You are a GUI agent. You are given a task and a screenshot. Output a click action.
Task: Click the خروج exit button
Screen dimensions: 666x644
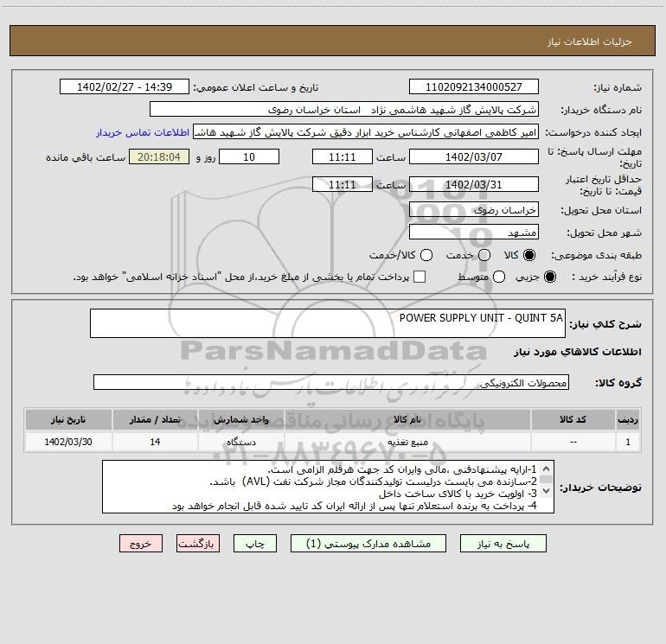pos(141,544)
